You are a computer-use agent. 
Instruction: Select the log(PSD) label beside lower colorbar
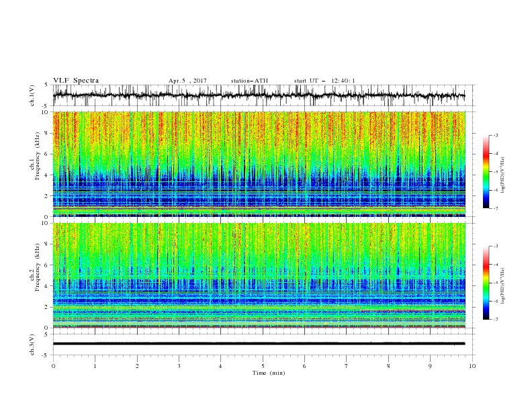pos(502,286)
